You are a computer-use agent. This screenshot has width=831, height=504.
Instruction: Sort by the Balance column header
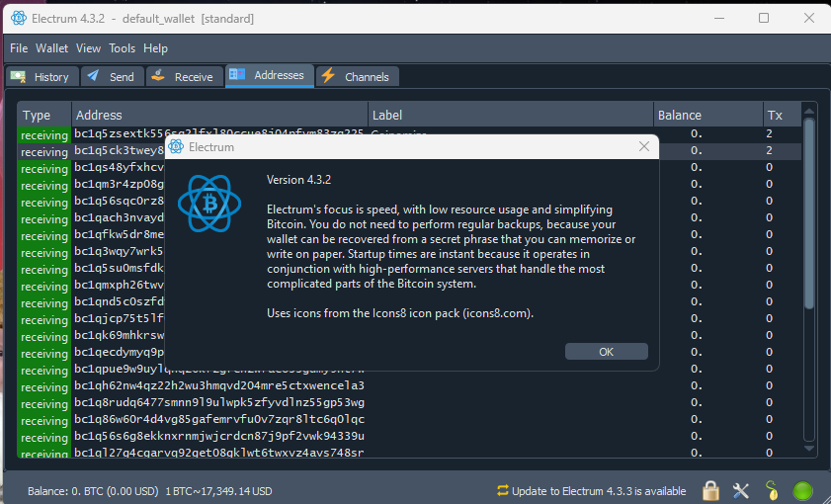coord(708,115)
